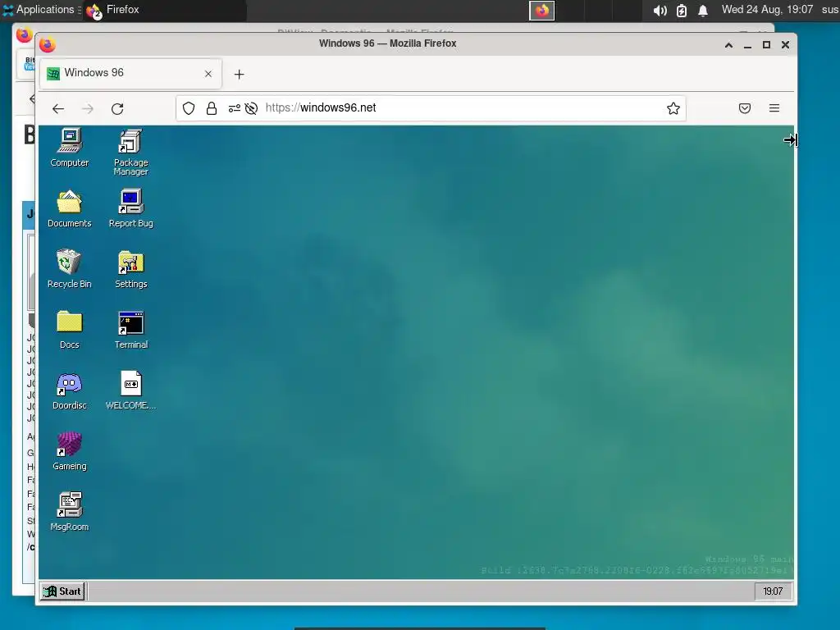
Task: Select the Report Bug shortcut
Action: 130,209
